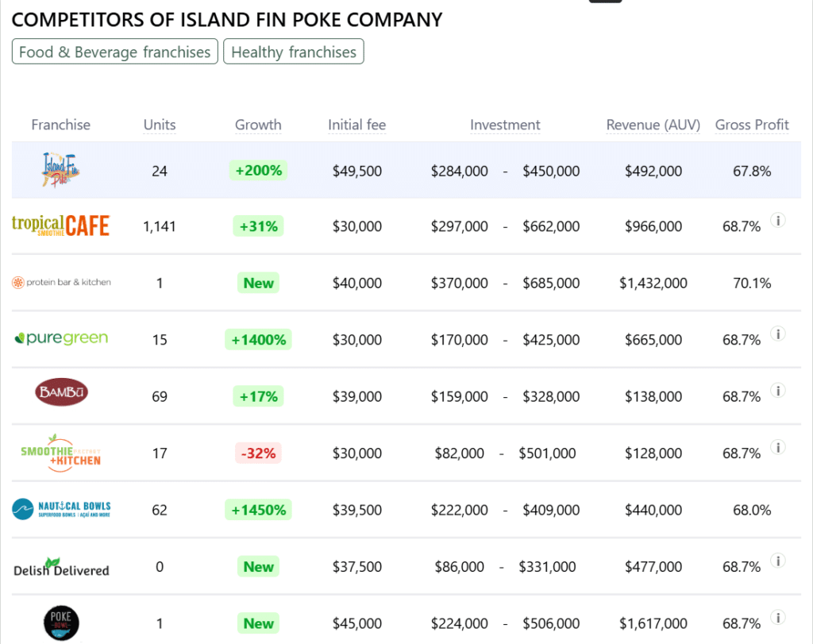Click the $665,000 revenue value
813x644 pixels.
click(x=653, y=340)
